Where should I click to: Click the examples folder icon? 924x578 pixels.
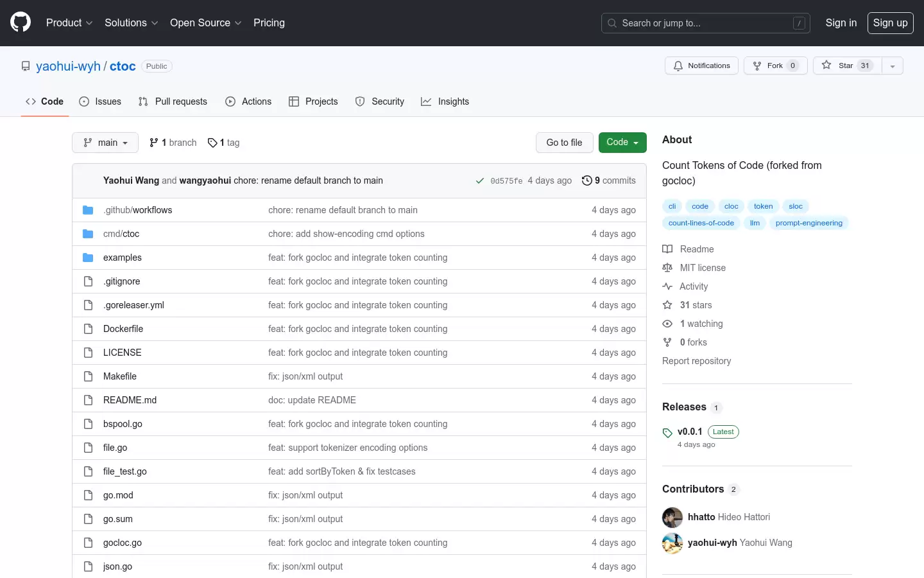tap(88, 258)
